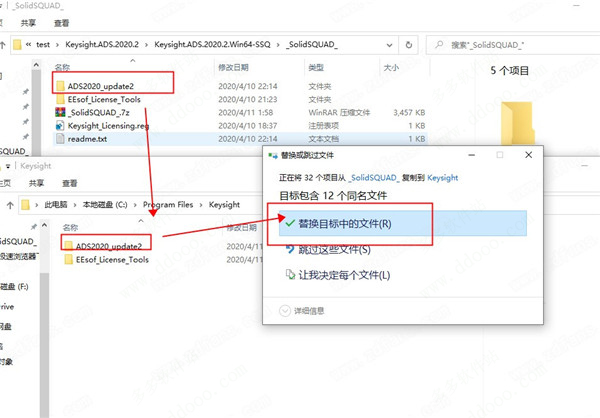Click the up-arrow navigation in _SolidSQUAD_ window
This screenshot has width=600, height=418.
3,45
